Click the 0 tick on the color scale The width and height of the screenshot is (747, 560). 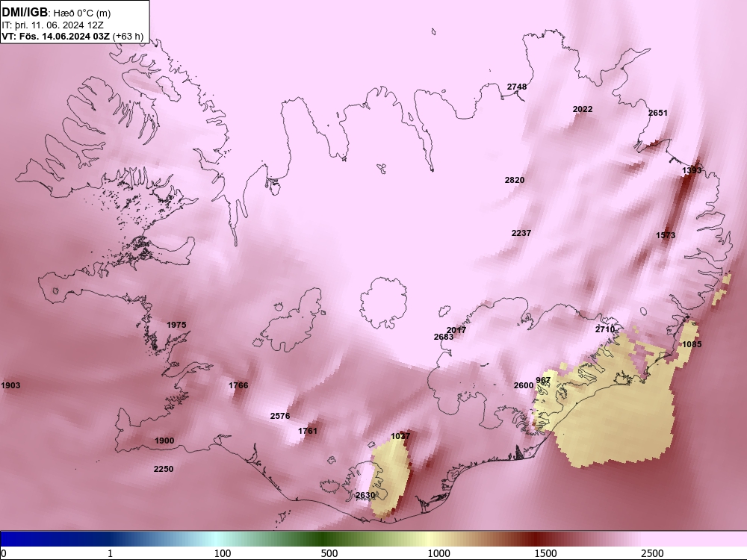[4, 553]
